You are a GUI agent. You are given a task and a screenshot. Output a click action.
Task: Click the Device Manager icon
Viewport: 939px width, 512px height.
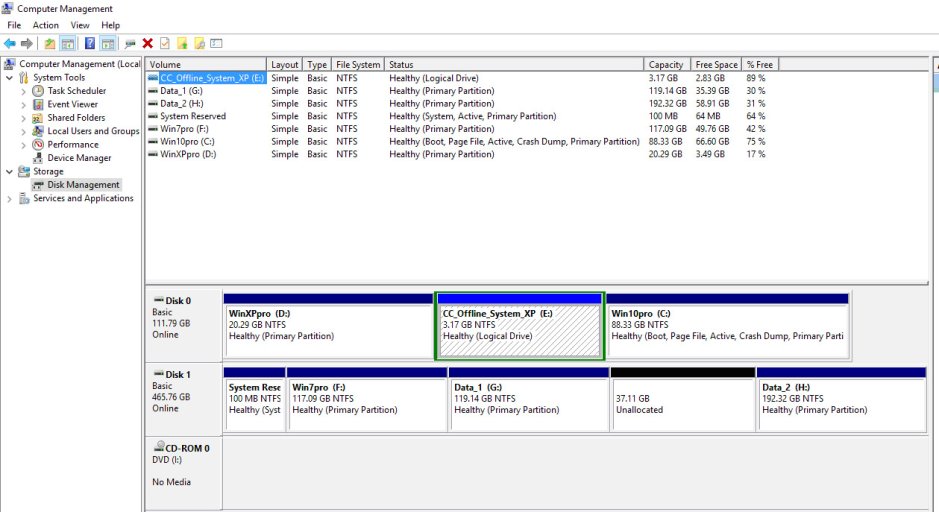click(x=38, y=157)
